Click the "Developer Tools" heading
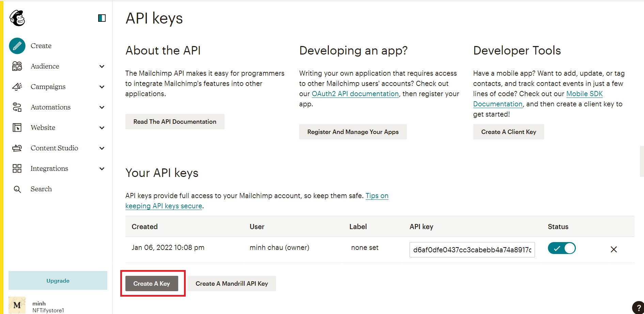Screen dimensions: 644x314 click(517, 50)
